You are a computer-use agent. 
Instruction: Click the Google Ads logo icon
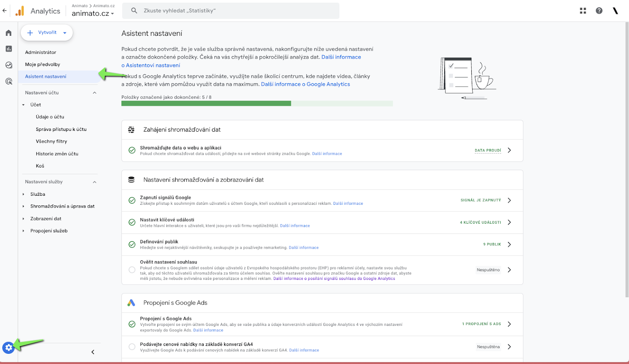point(131,303)
